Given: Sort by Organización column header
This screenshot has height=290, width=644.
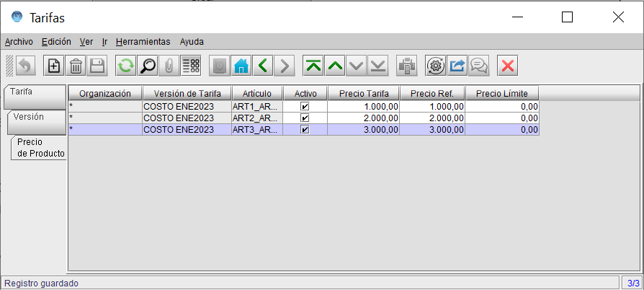Looking at the screenshot, I should point(105,94).
